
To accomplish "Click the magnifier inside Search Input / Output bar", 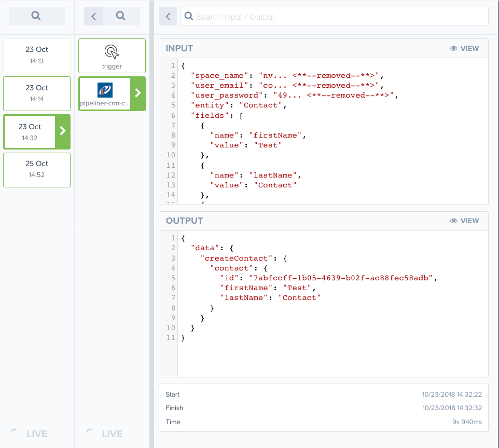I will pos(188,16).
